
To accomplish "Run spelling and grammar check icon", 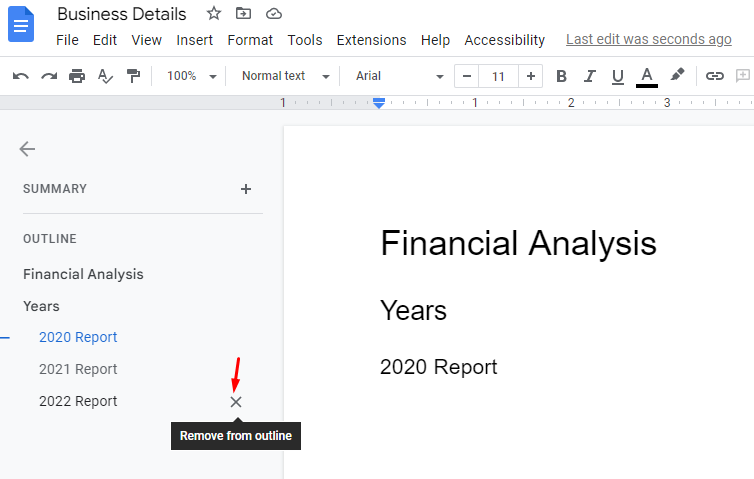I will coord(105,76).
